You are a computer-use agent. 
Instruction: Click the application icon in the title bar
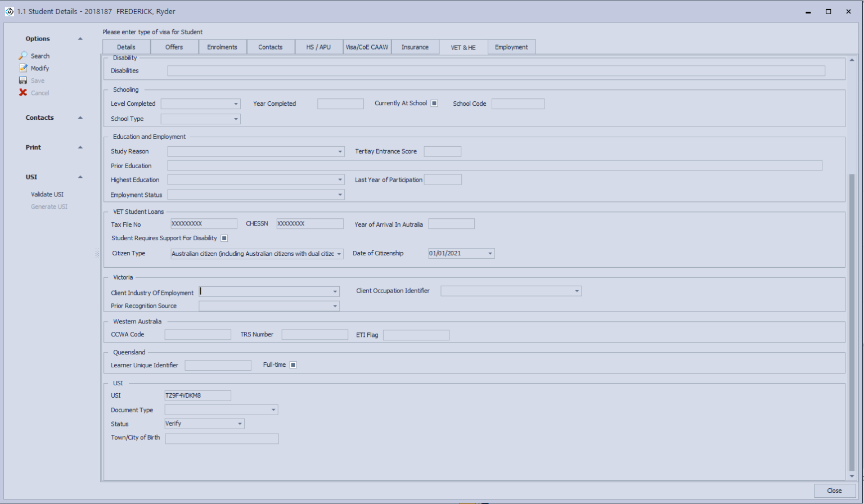tap(9, 11)
